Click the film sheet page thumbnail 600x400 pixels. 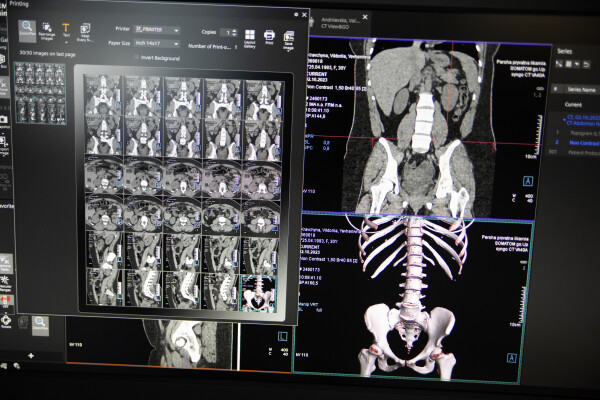pyautogui.click(x=40, y=93)
